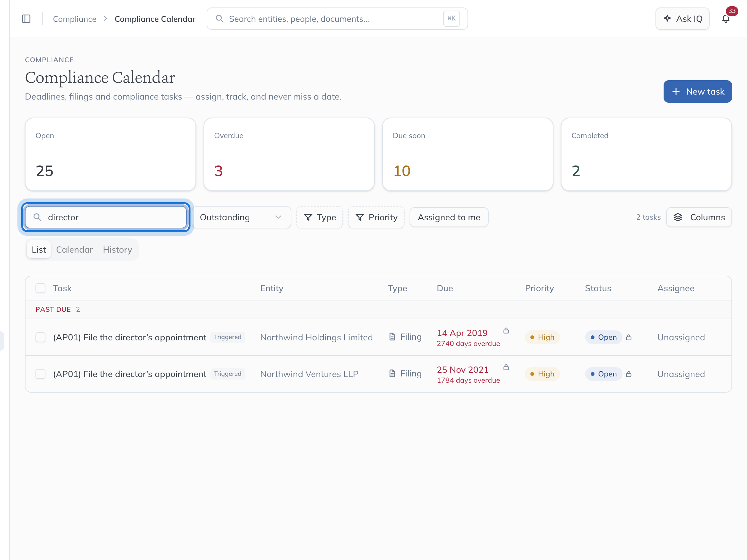Open the Type filter
The height and width of the screenshot is (560, 747).
pyautogui.click(x=319, y=217)
